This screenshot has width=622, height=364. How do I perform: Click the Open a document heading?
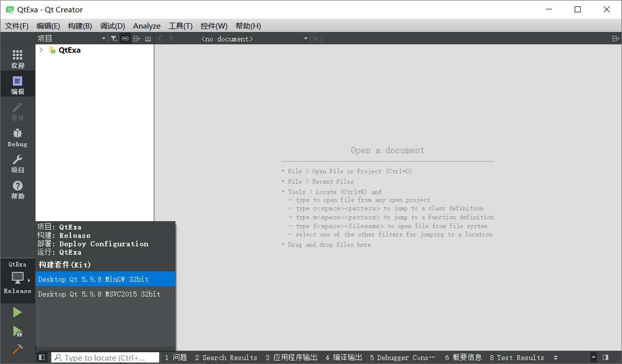(x=387, y=150)
